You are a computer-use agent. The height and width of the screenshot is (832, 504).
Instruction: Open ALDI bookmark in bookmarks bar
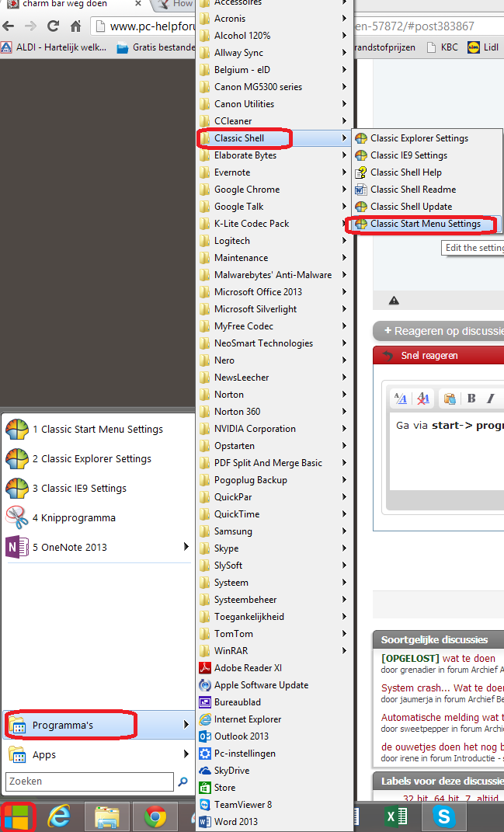(x=54, y=47)
